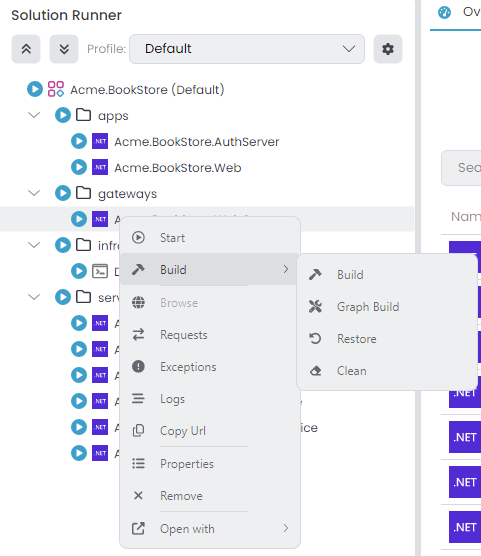Click the Name column header
Viewport: 481px width, 556px height.
pos(465,216)
